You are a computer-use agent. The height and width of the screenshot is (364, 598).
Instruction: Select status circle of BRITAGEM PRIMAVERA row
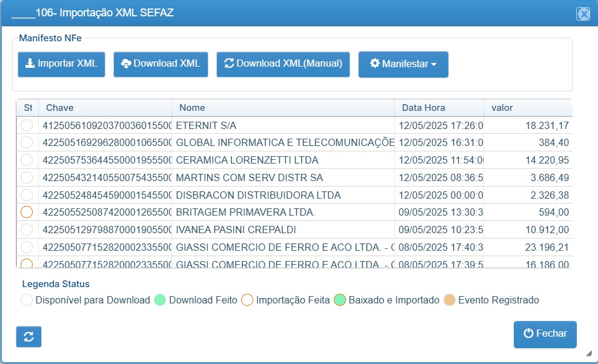click(27, 212)
